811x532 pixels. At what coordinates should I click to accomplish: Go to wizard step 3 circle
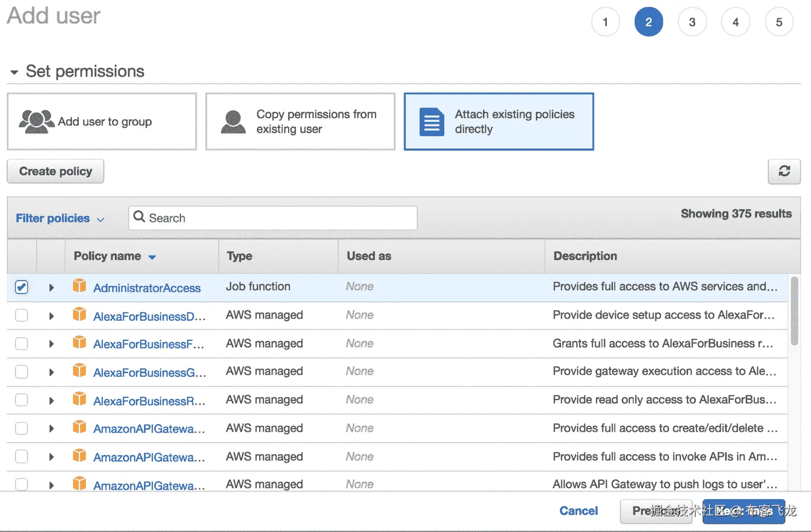(692, 22)
